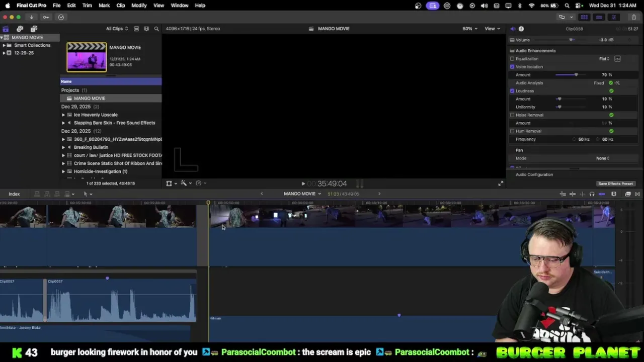Expand the Ice Heavenly Upscale clip
Image resolution: width=644 pixels, height=362 pixels.
[x=63, y=115]
